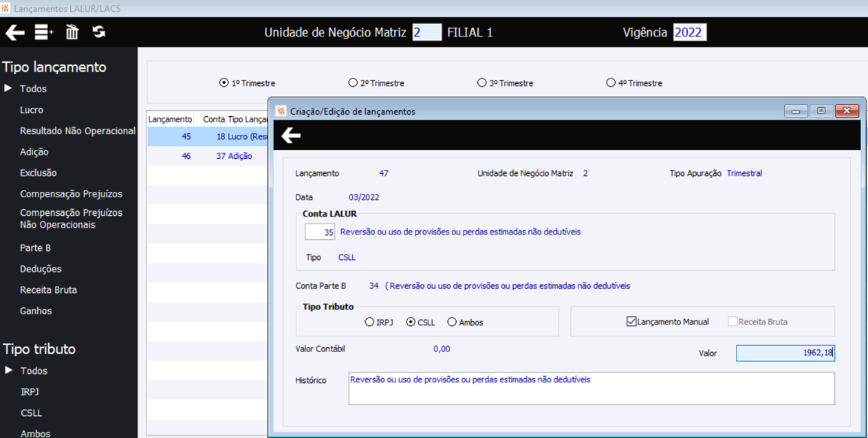Click the FILIAL 1 label
Image resolution: width=868 pixels, height=438 pixels.
click(x=470, y=32)
